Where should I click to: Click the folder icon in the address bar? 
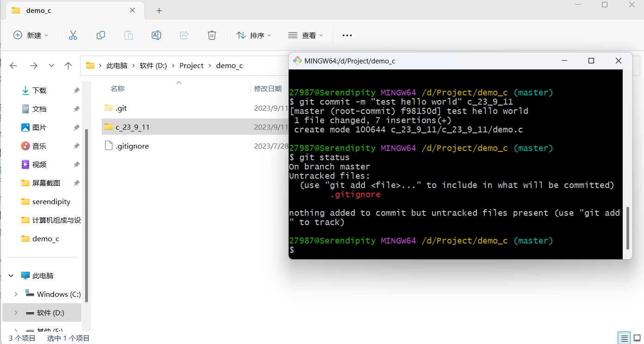click(90, 66)
